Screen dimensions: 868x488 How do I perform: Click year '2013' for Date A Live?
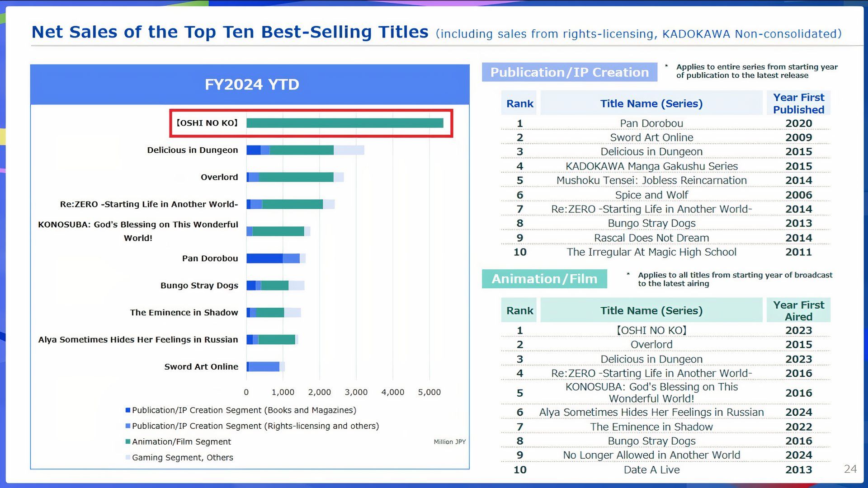(x=798, y=469)
